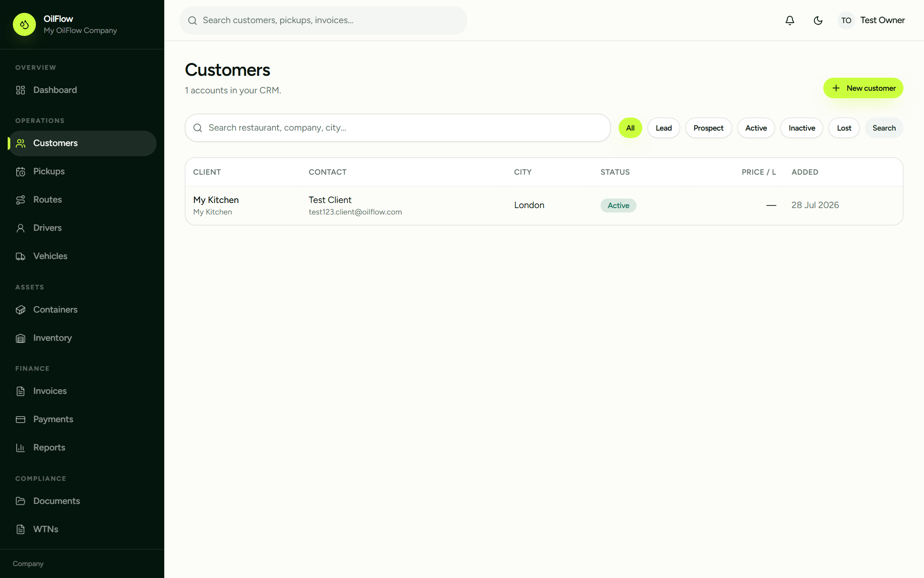This screenshot has width=924, height=578.
Task: Focus the global search customers, pickups, invoices field
Action: pyautogui.click(x=323, y=20)
